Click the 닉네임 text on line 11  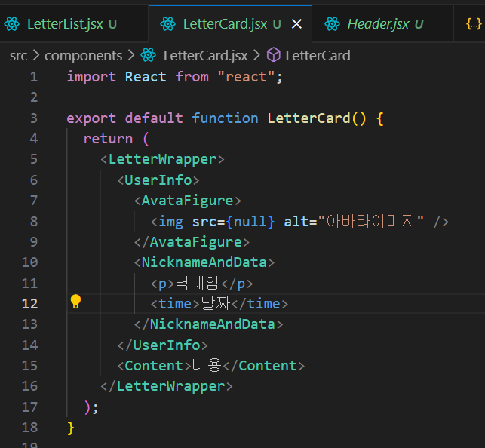coord(198,283)
